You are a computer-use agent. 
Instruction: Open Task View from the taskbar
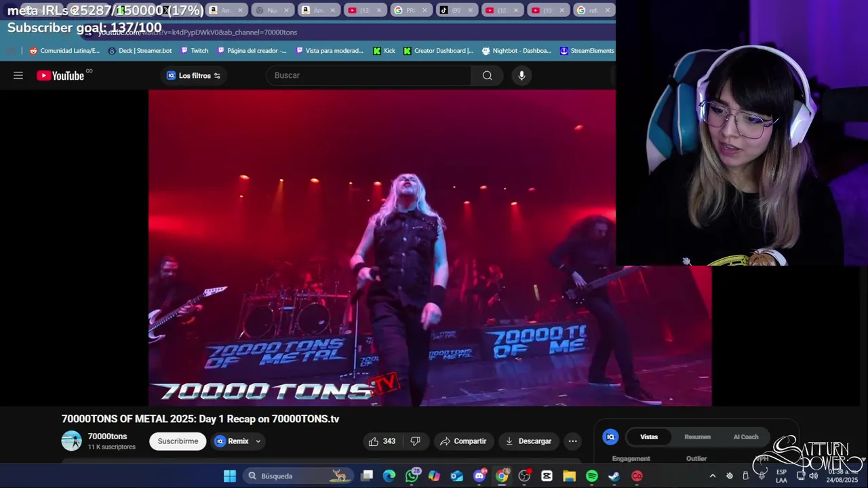367,476
